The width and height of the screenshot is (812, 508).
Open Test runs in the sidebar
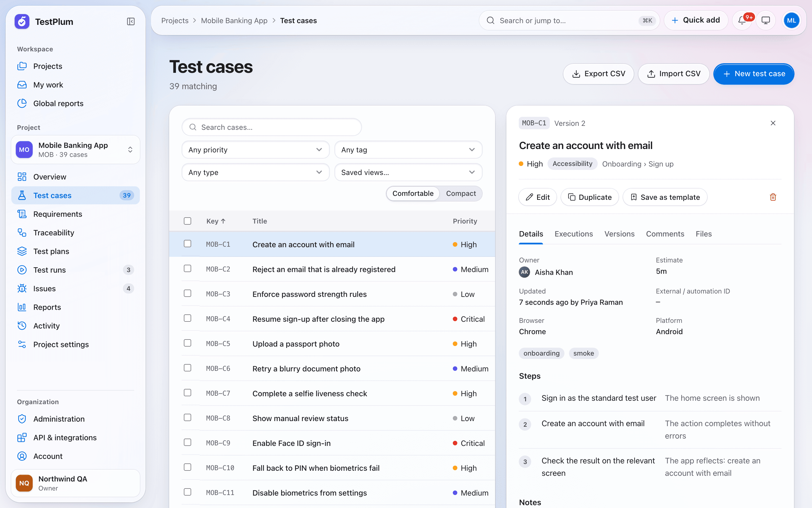pyautogui.click(x=76, y=270)
